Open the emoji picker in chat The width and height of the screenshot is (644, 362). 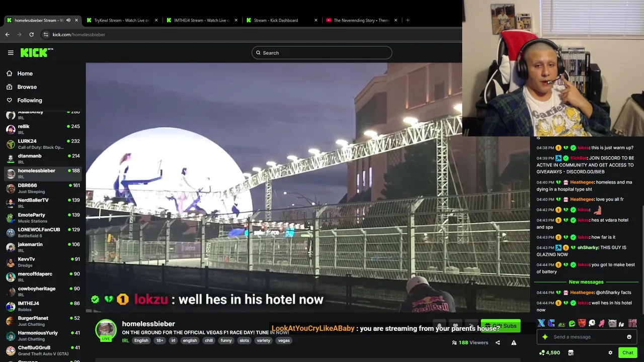[x=629, y=337]
